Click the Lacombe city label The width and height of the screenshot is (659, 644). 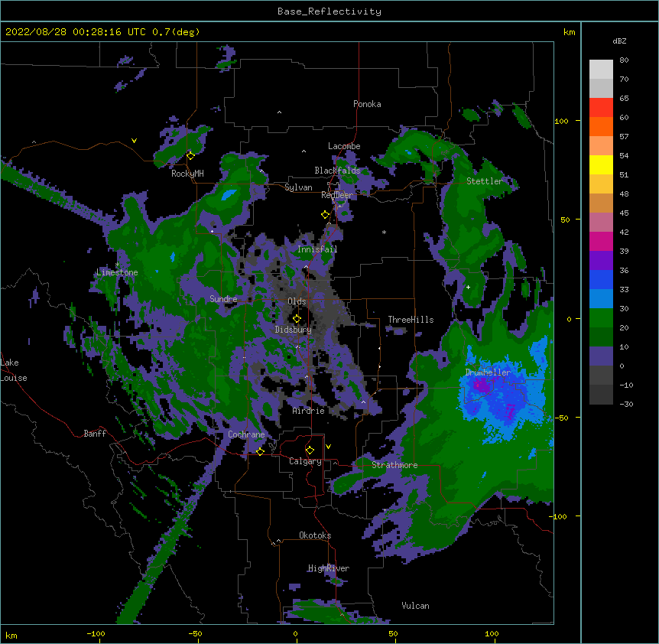coord(344,146)
